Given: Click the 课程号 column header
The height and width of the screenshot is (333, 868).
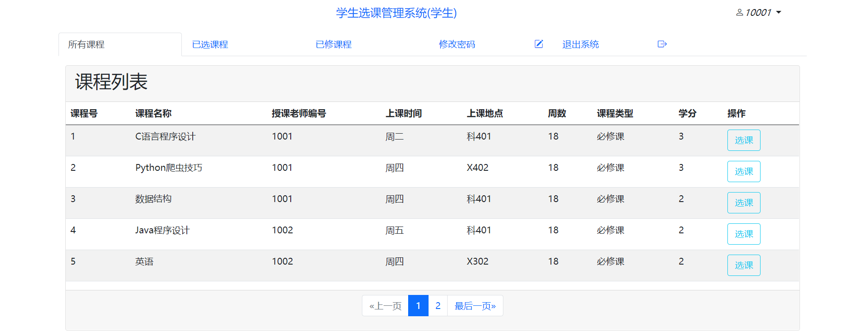Looking at the screenshot, I should pyautogui.click(x=84, y=113).
